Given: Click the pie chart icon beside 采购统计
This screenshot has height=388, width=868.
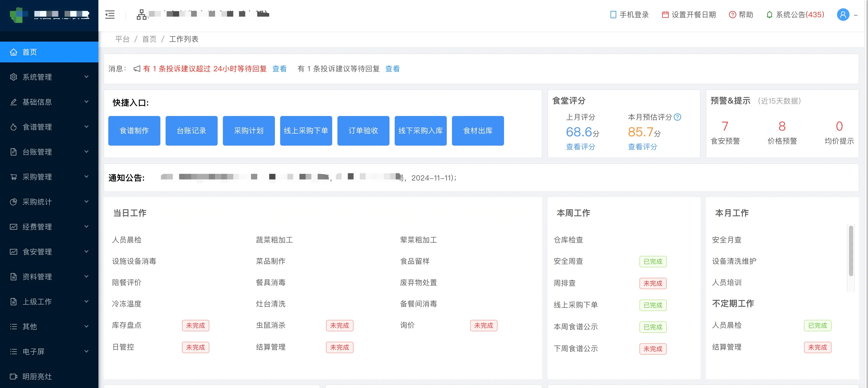Looking at the screenshot, I should (14, 202).
